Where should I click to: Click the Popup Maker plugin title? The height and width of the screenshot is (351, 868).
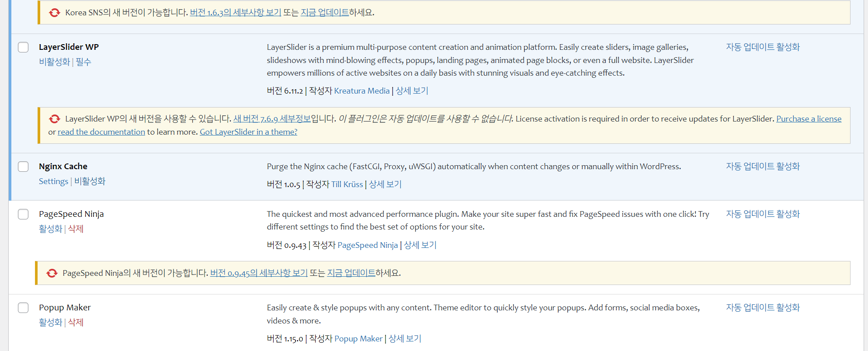pos(65,307)
